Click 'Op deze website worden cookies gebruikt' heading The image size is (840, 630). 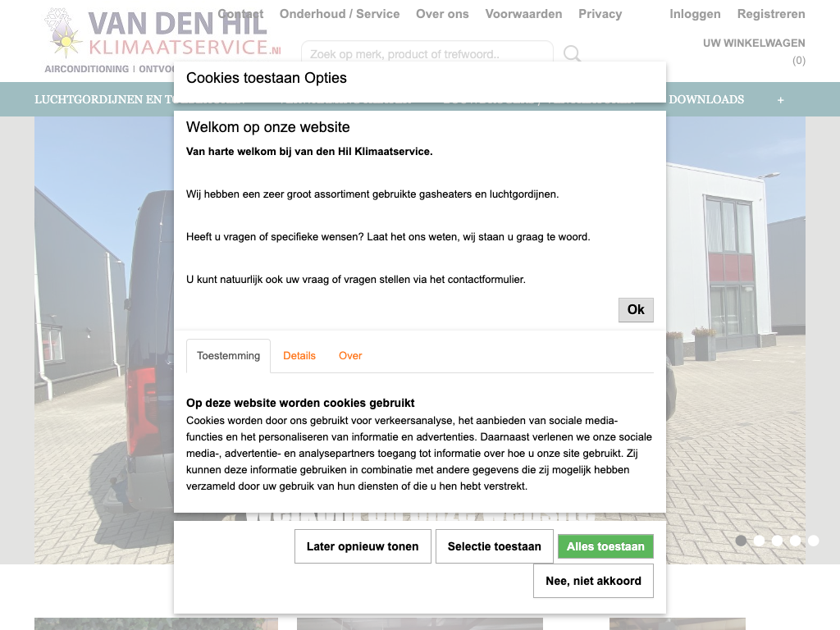coord(300,403)
